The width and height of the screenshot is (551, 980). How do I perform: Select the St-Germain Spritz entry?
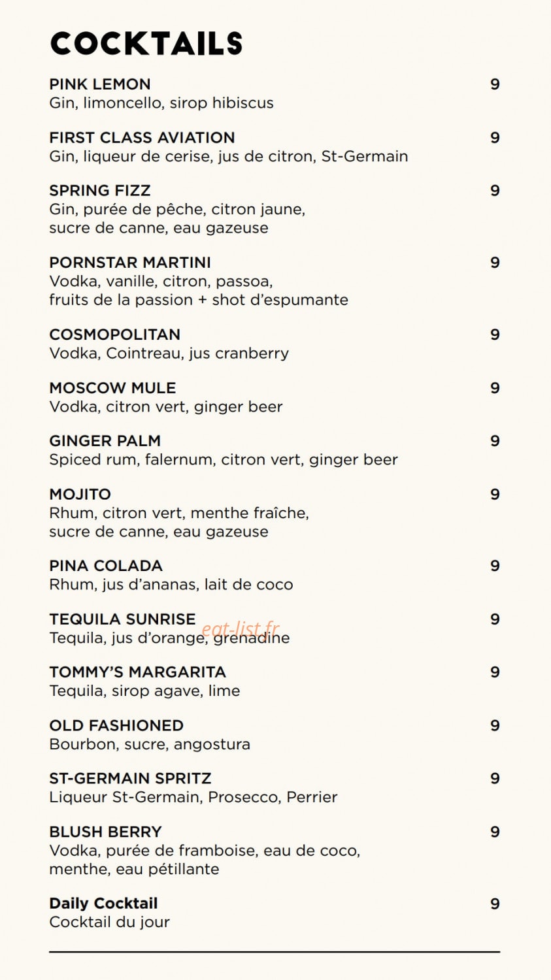pos(130,779)
